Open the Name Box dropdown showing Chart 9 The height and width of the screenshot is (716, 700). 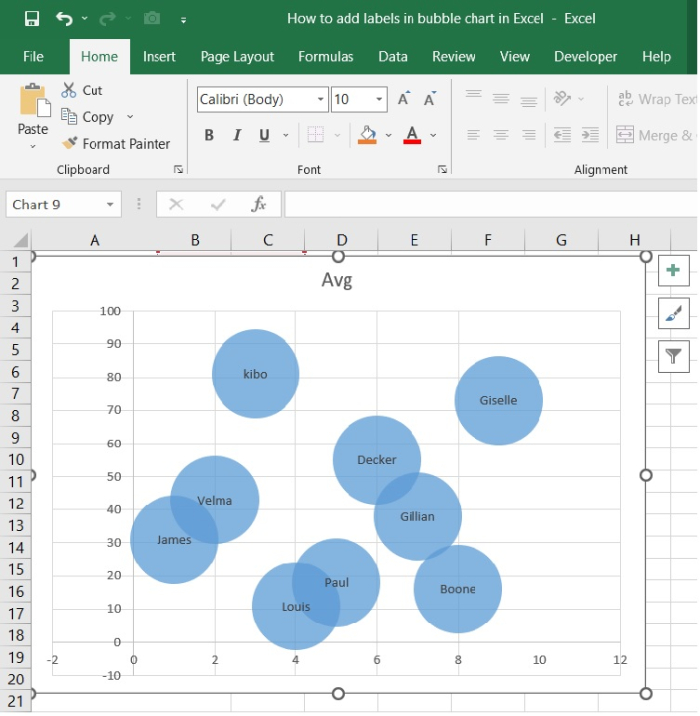click(x=110, y=205)
